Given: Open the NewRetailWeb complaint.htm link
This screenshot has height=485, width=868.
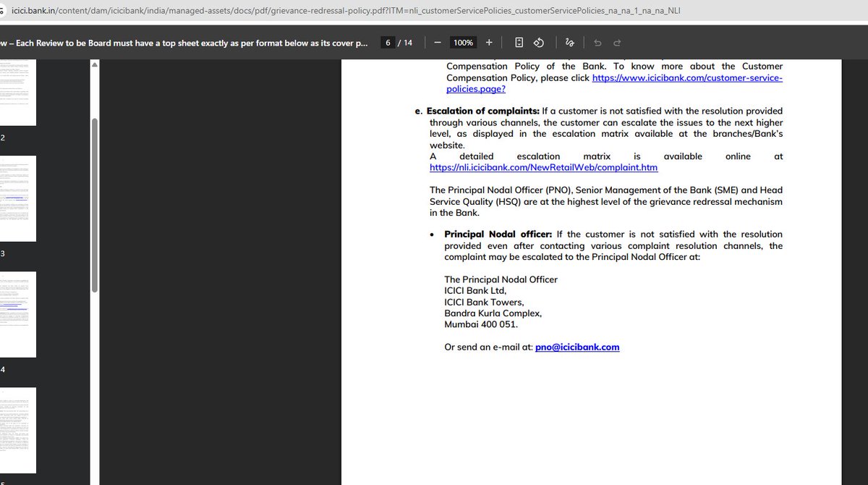Looking at the screenshot, I should click(x=543, y=167).
